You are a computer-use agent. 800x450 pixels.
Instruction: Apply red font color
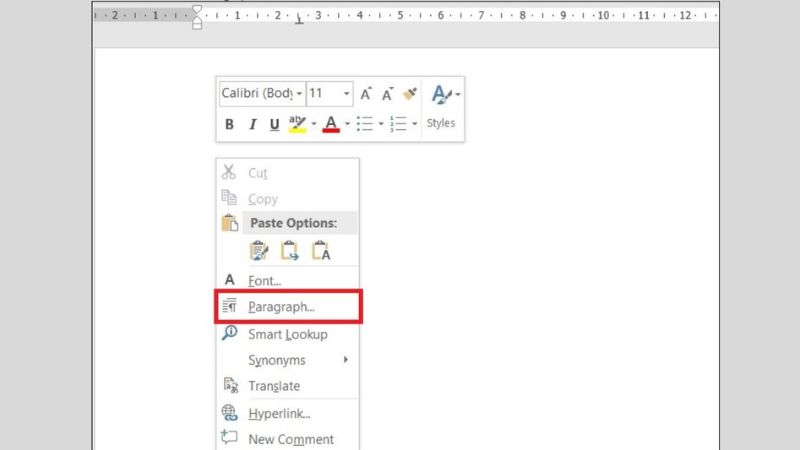[331, 124]
